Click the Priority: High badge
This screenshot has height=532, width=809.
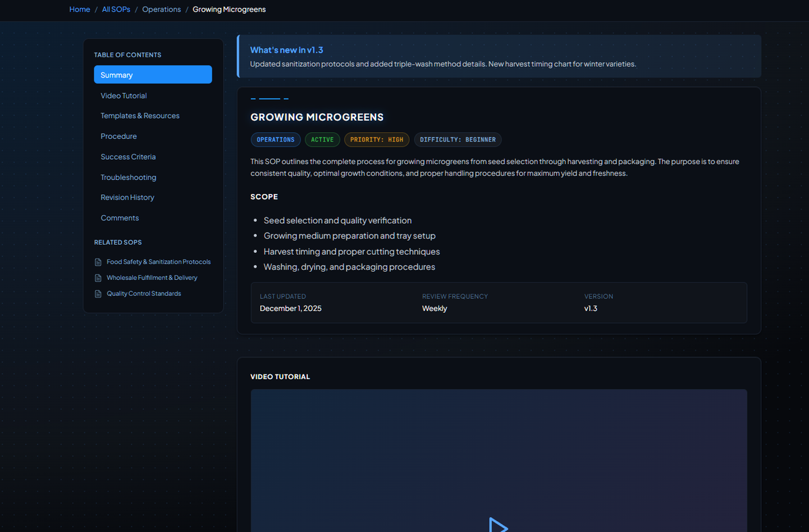[376, 140]
